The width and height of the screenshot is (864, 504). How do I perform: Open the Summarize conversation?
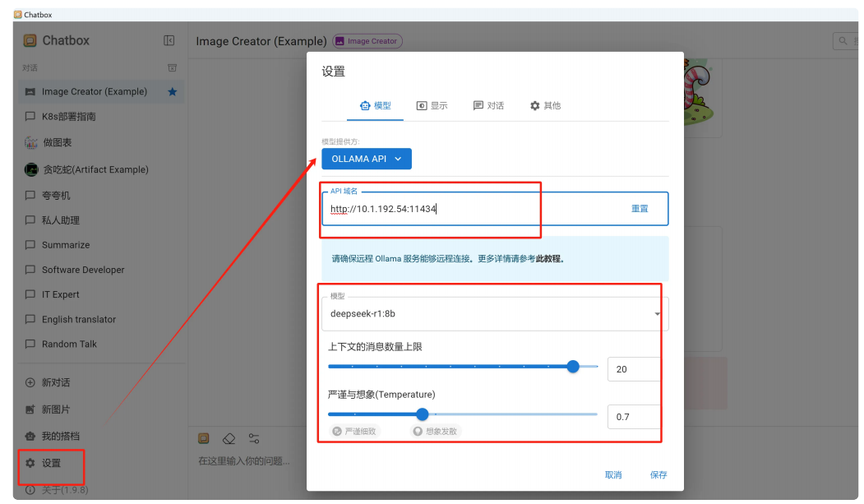(x=101, y=244)
